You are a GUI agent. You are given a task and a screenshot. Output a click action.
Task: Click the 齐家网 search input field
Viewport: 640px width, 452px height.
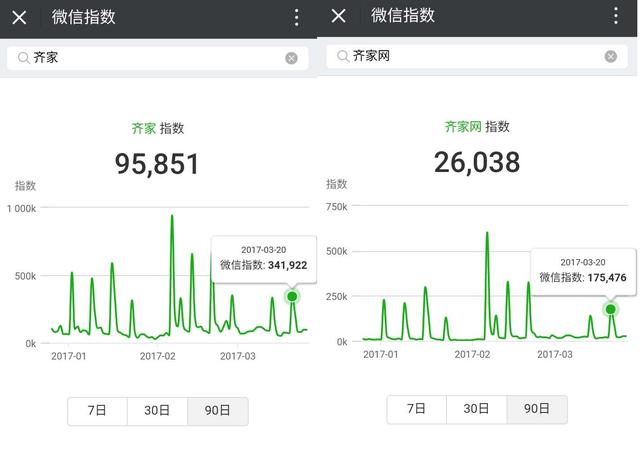point(470,56)
